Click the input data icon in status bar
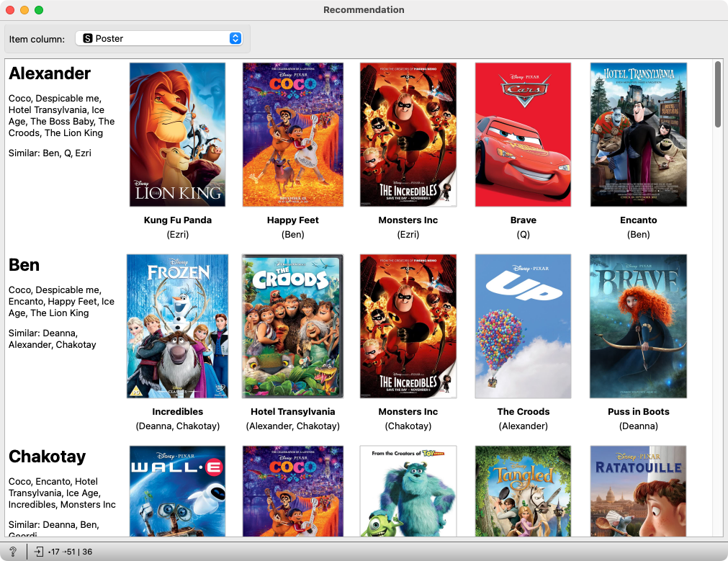The height and width of the screenshot is (561, 728). 39,552
